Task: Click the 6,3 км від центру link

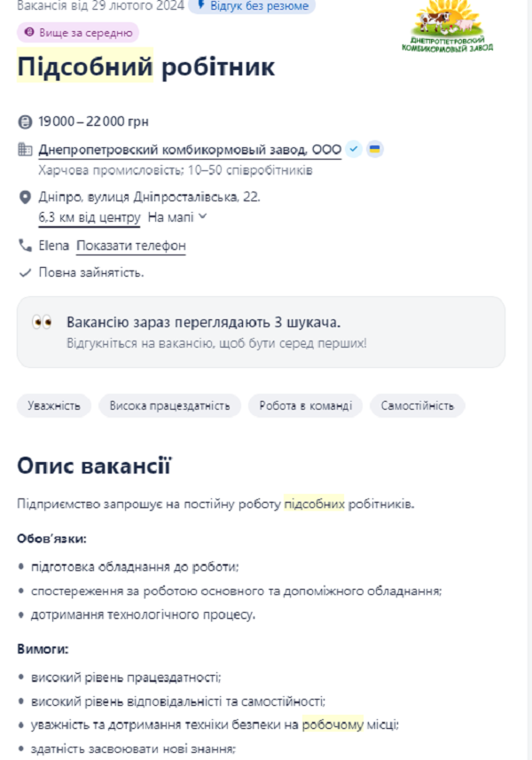Action: point(89,216)
